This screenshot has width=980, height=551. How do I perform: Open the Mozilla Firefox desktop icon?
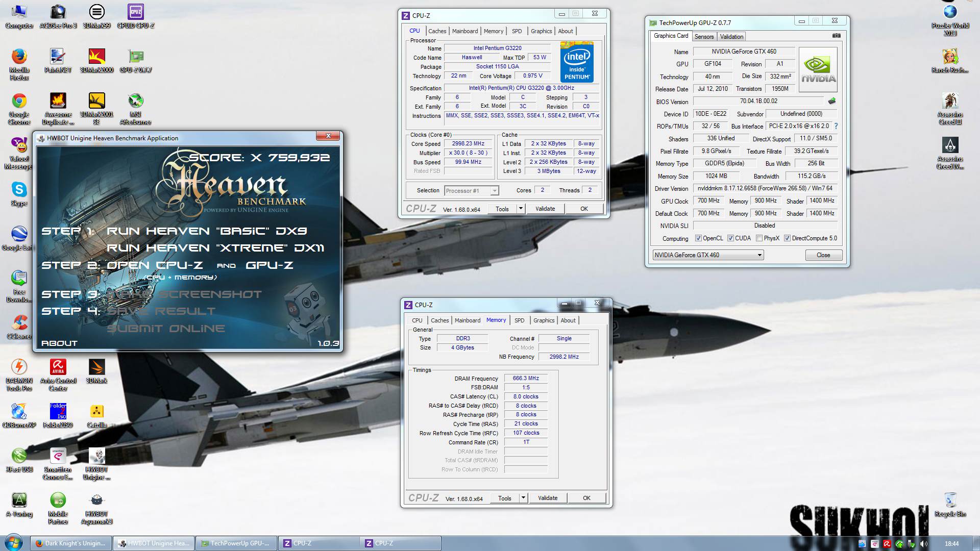(x=19, y=64)
